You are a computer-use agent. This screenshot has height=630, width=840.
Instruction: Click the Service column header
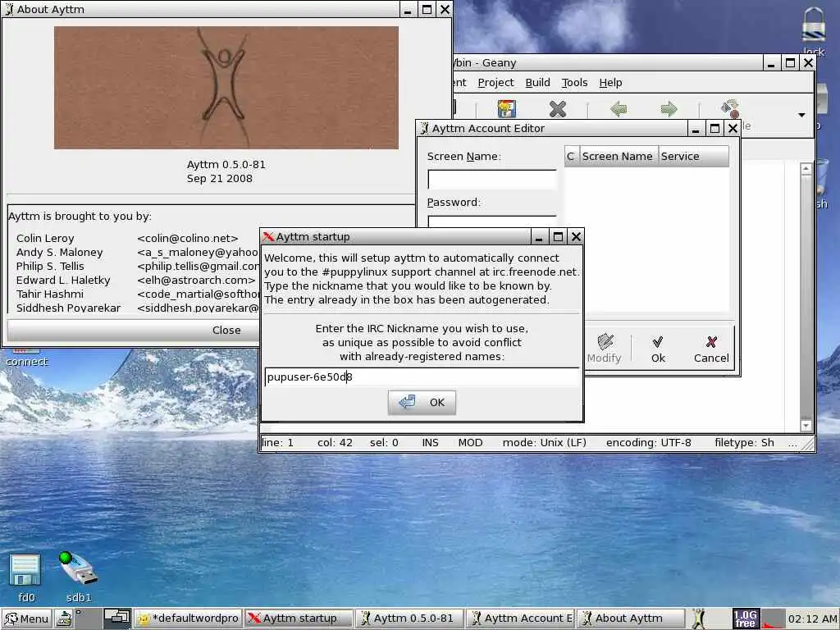[693, 157]
